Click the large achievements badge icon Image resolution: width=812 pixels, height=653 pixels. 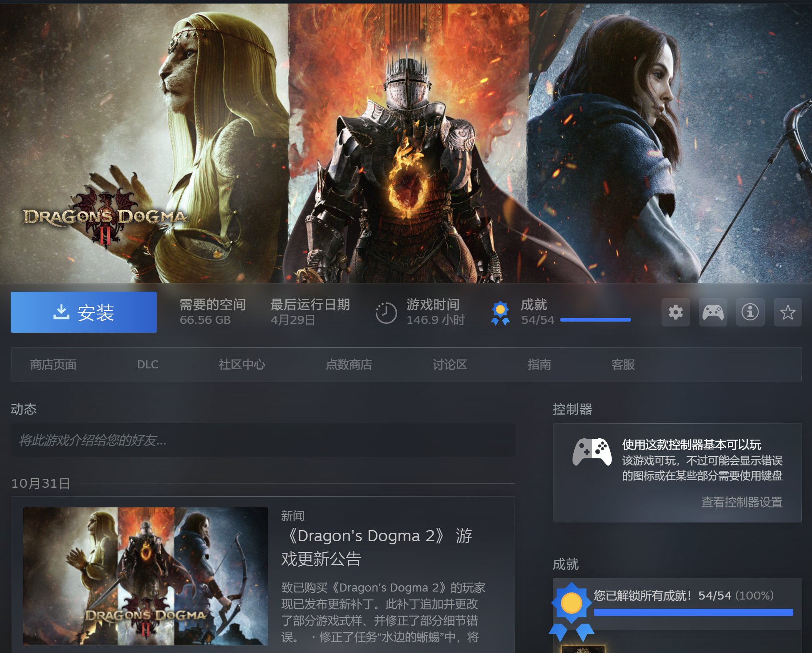572,611
